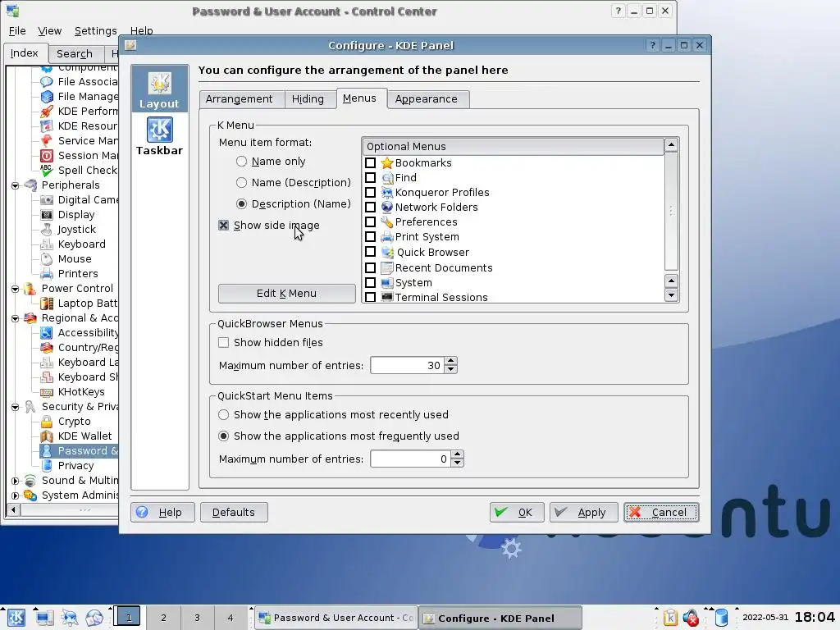Check the System optional menu checkbox
Viewport: 840px width, 630px height.
click(370, 282)
